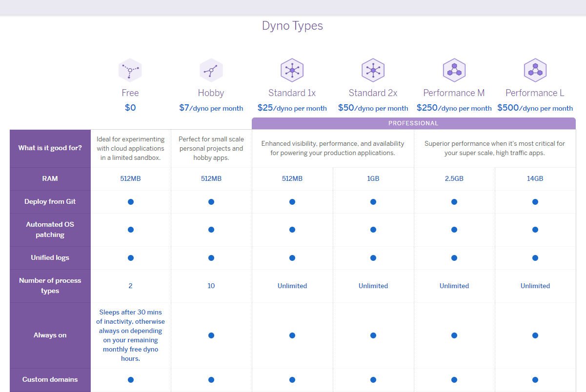Click the "What is it good for?" row header

[50, 148]
